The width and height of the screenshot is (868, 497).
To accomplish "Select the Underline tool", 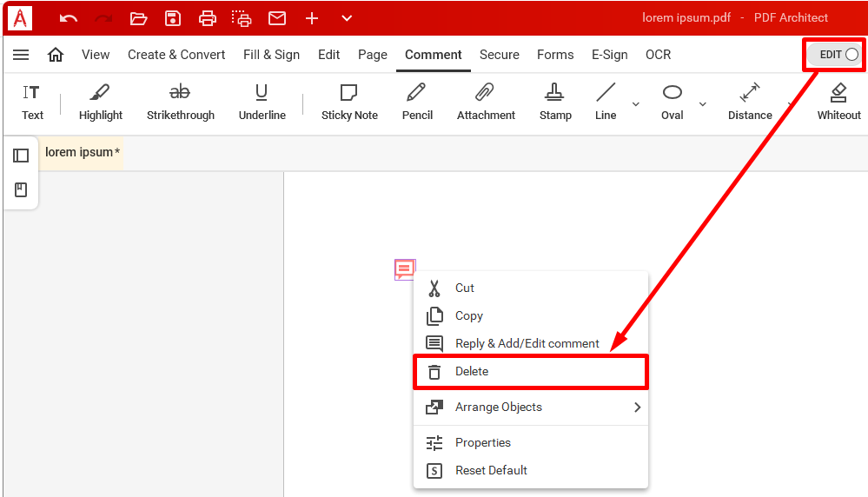I will tap(262, 103).
